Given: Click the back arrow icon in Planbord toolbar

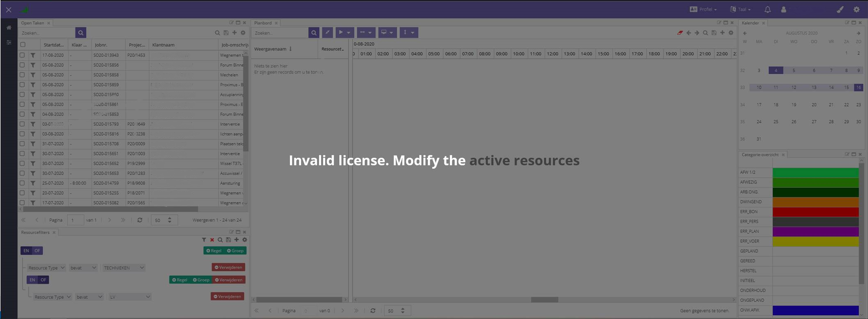Looking at the screenshot, I should click(689, 33).
